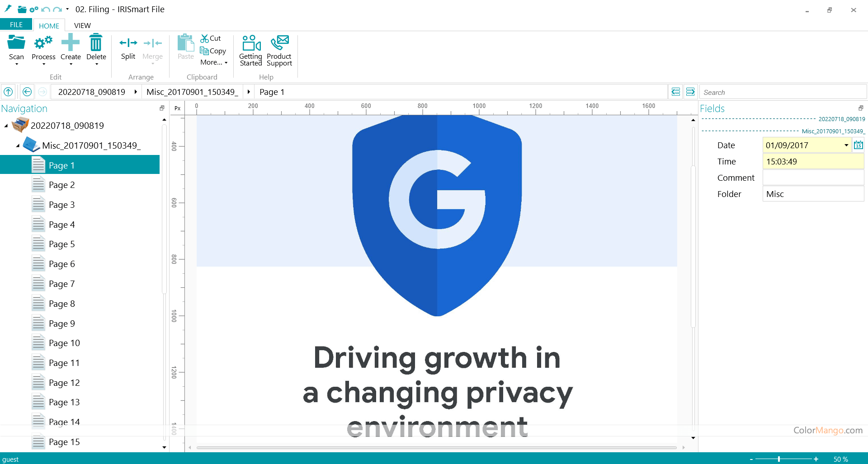Click the Delete trash icon
Viewport: 868px width, 464px height.
96,43
